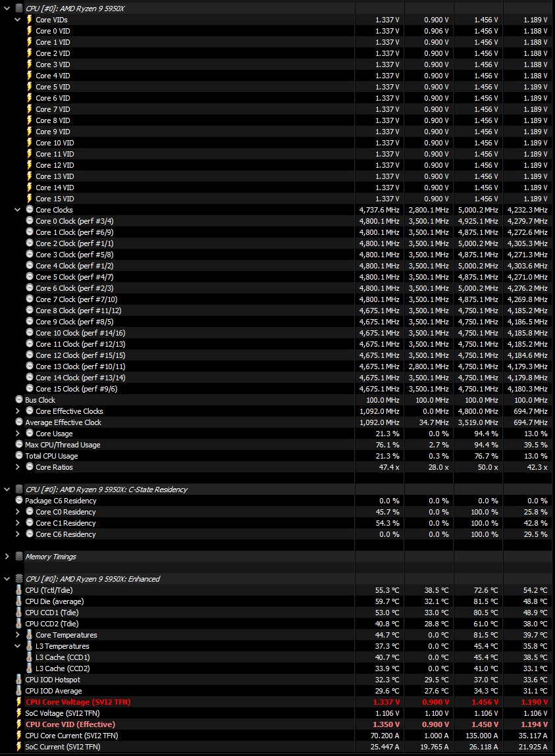Viewport: 555px width, 756px height.
Task: Click the 76.1 % Max CPU/Thread Usage value
Action: 388,445
